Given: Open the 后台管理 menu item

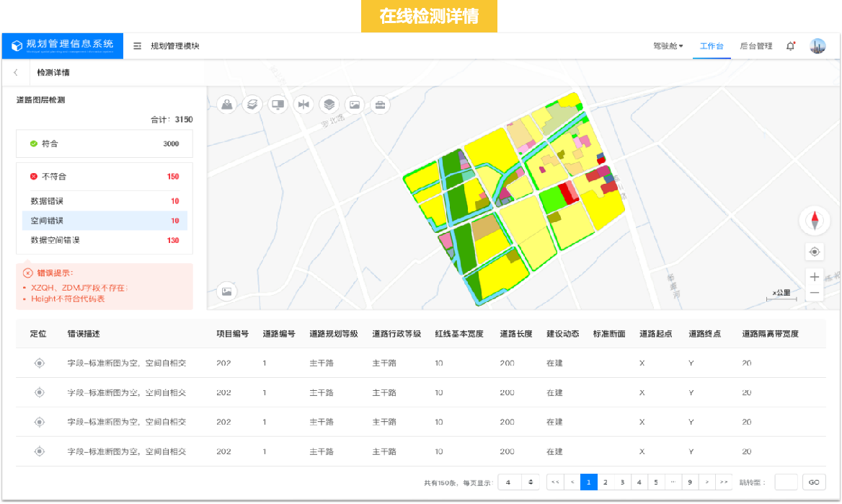Looking at the screenshot, I should tap(755, 46).
